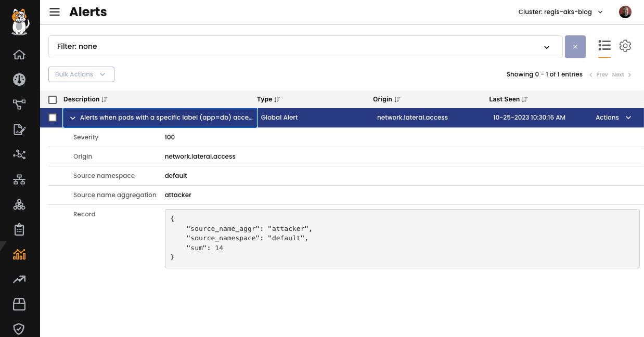Open the Filter: none dropdown
Image resolution: width=644 pixels, height=337 pixels.
pos(305,47)
